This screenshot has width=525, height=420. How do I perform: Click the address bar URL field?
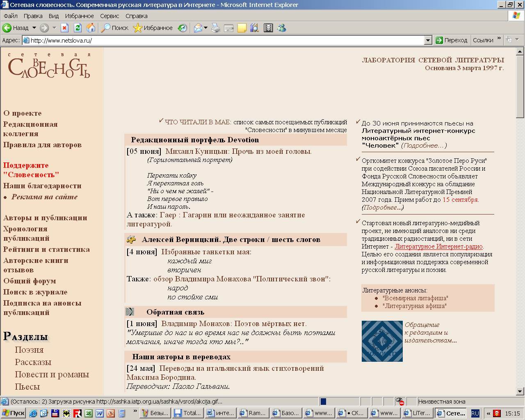pyautogui.click(x=224, y=40)
